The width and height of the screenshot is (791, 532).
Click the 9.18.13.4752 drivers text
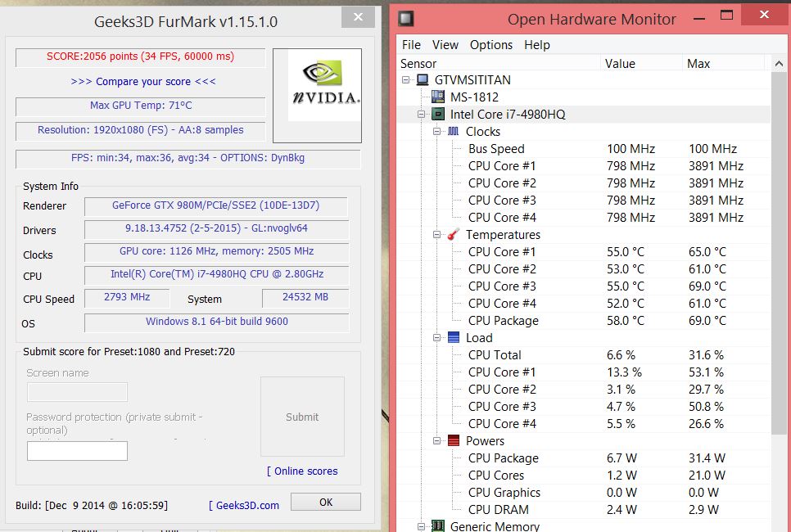click(216, 228)
